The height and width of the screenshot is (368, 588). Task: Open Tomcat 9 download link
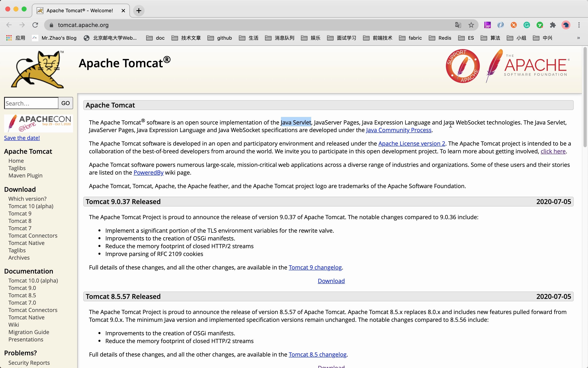click(x=20, y=213)
